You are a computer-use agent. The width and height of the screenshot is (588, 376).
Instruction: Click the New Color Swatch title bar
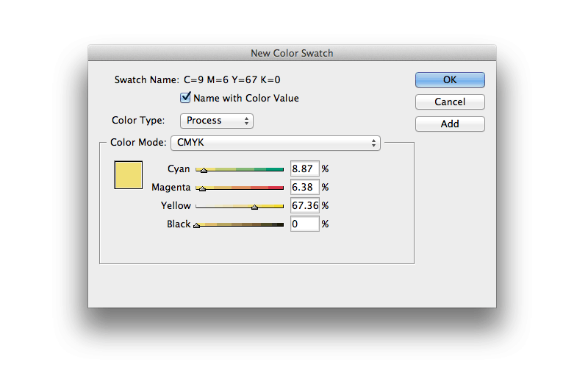click(x=292, y=53)
